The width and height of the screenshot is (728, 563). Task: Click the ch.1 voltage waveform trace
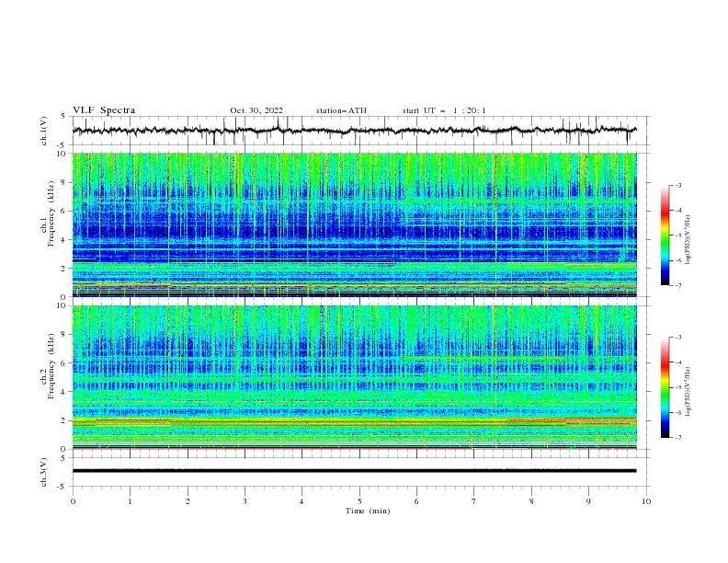tap(354, 131)
